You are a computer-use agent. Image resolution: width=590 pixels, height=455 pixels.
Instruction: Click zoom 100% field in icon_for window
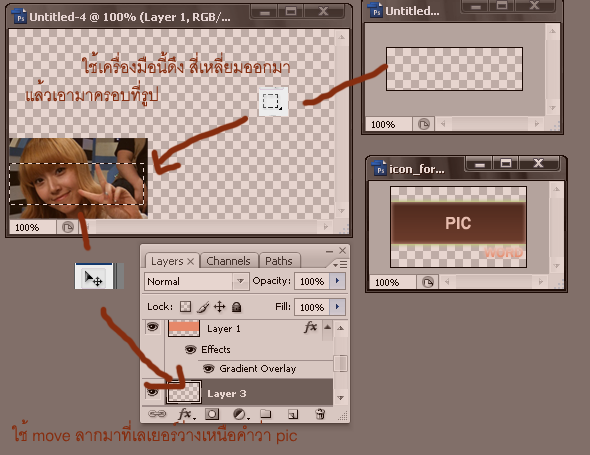click(393, 282)
